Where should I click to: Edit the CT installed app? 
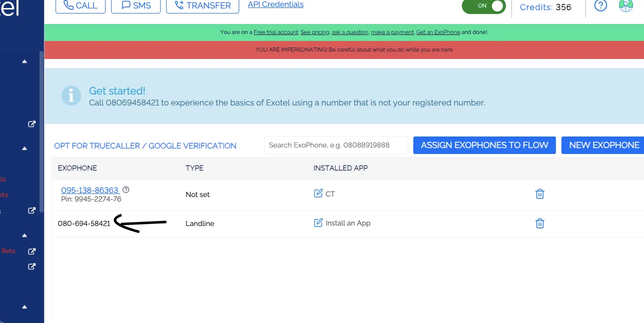point(318,193)
